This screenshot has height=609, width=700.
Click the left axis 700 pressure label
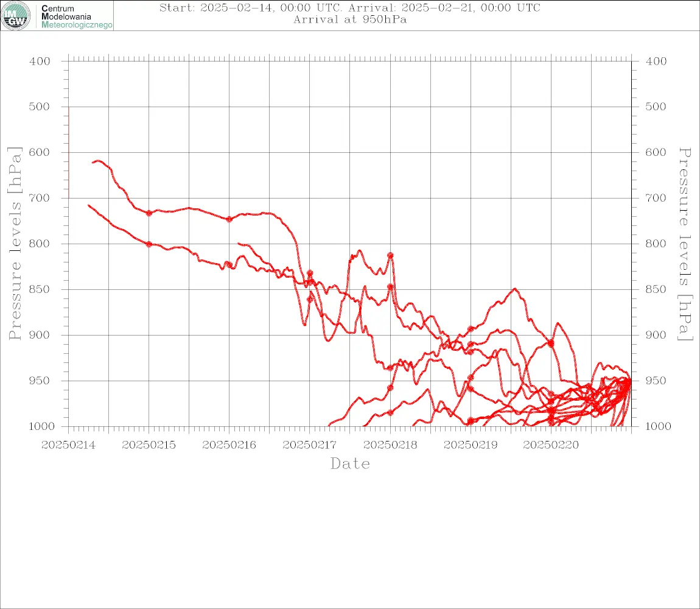(x=40, y=198)
